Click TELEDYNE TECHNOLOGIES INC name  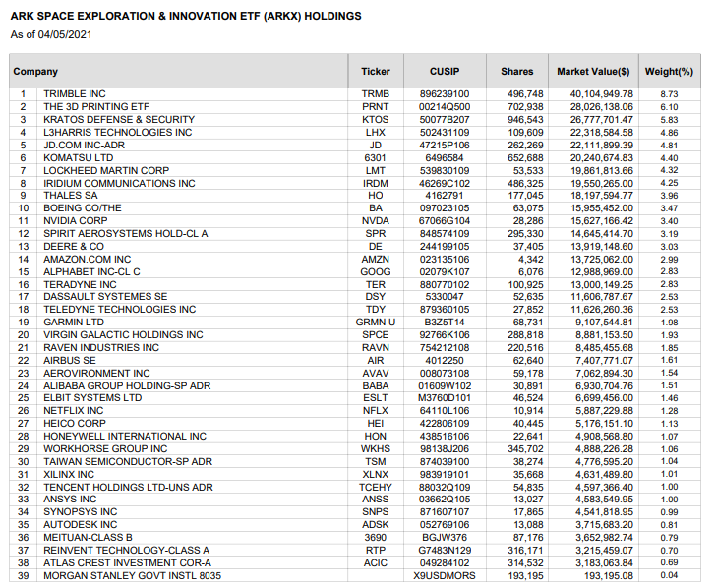pos(119,310)
